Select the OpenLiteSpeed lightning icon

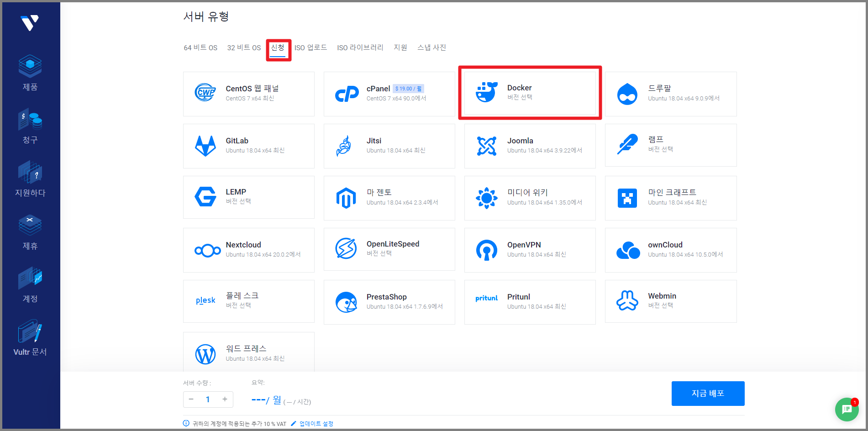[x=346, y=248]
